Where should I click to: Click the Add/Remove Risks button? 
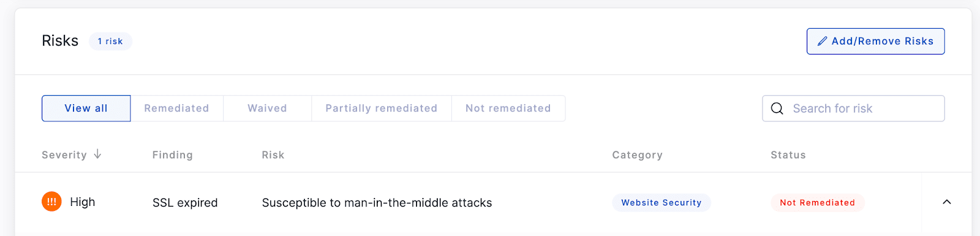pyautogui.click(x=875, y=41)
